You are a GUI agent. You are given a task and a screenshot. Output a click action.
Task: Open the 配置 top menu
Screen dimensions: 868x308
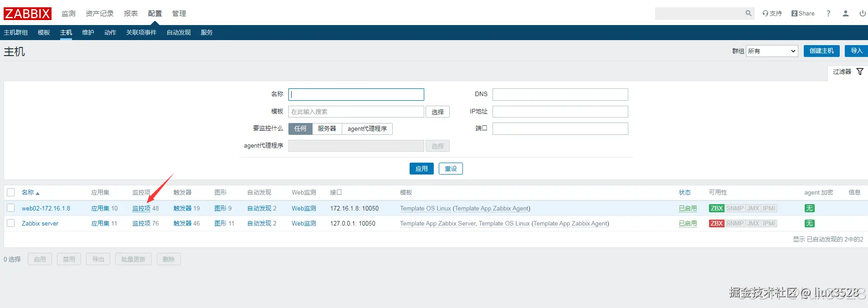155,14
